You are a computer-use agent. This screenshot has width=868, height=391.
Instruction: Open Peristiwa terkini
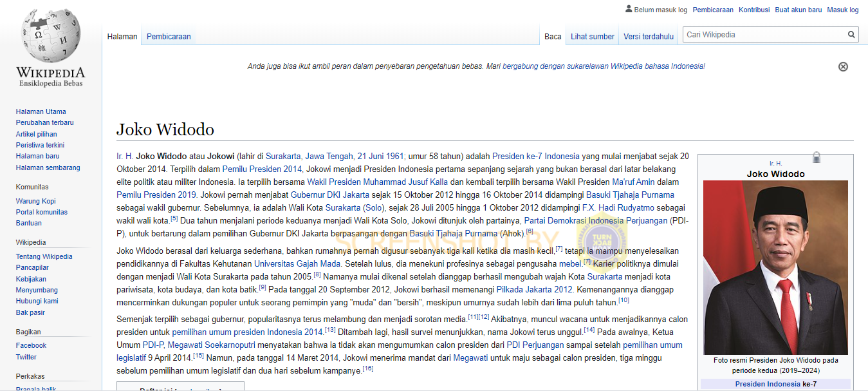click(x=40, y=145)
